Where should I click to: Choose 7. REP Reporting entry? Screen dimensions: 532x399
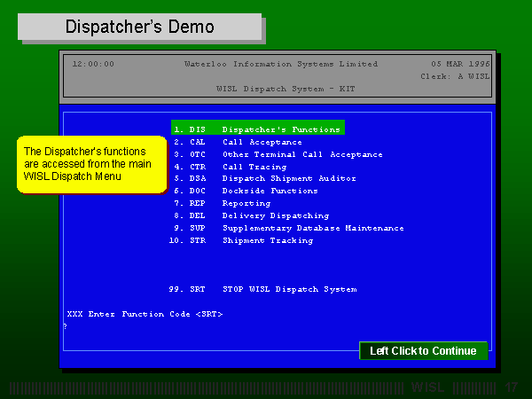(x=223, y=203)
